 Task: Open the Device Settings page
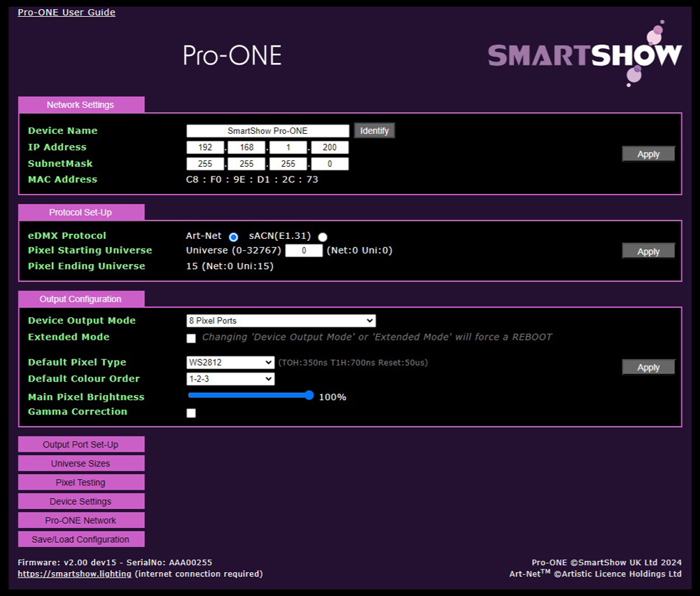80,501
